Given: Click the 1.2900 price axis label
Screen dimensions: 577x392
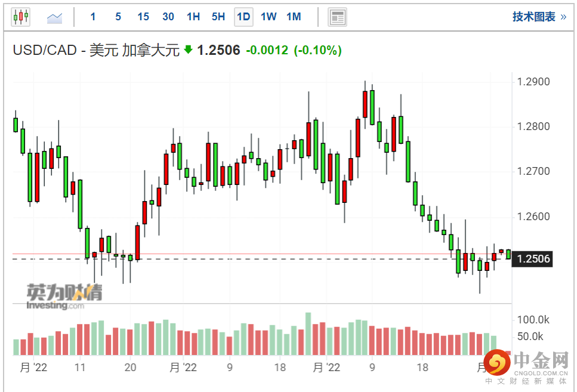Looking at the screenshot, I should pyautogui.click(x=533, y=82).
